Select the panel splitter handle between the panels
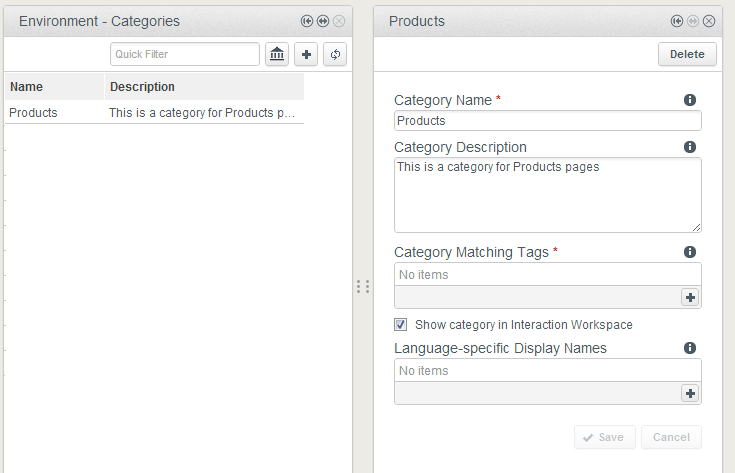The image size is (735, 473). pyautogui.click(x=363, y=286)
